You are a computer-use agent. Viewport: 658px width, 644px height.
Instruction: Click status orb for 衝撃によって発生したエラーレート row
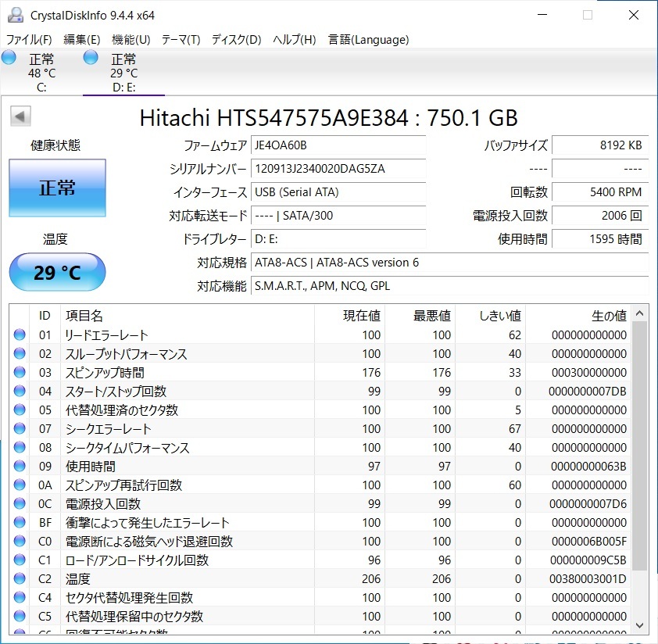coord(20,522)
